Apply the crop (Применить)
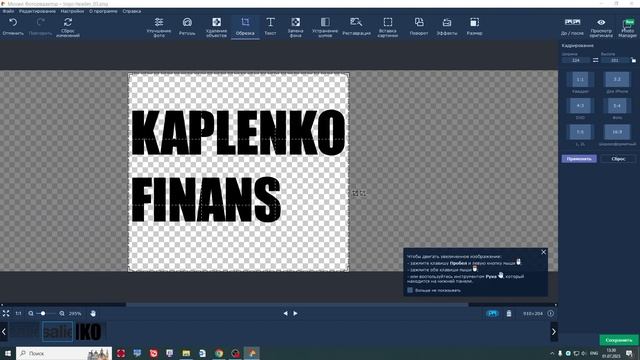This screenshot has width=640, height=360. 579,159
